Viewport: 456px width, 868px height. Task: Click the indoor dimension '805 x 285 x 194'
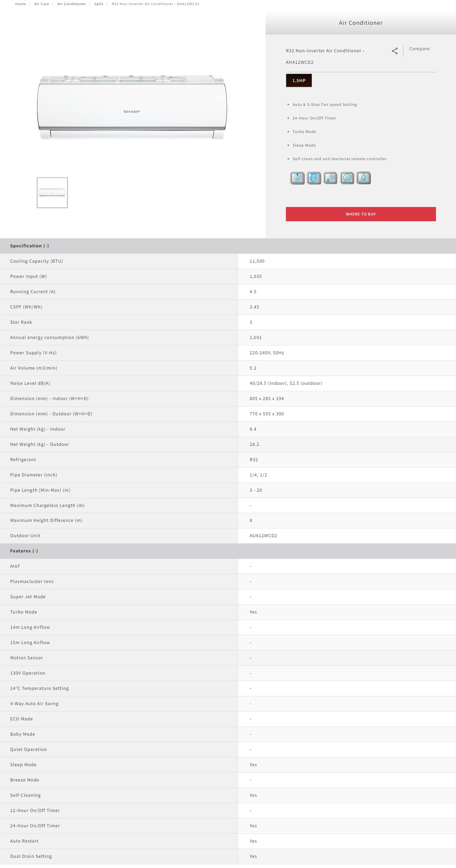(x=267, y=399)
